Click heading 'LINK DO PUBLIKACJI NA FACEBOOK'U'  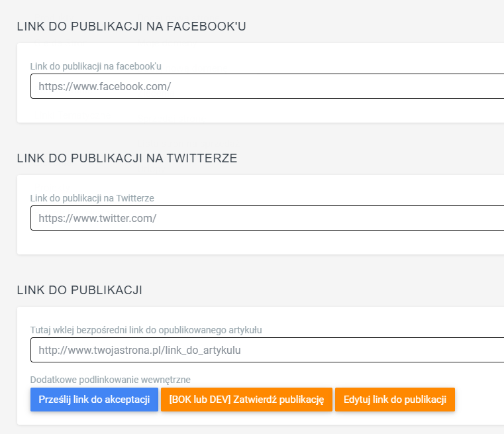tap(132, 27)
